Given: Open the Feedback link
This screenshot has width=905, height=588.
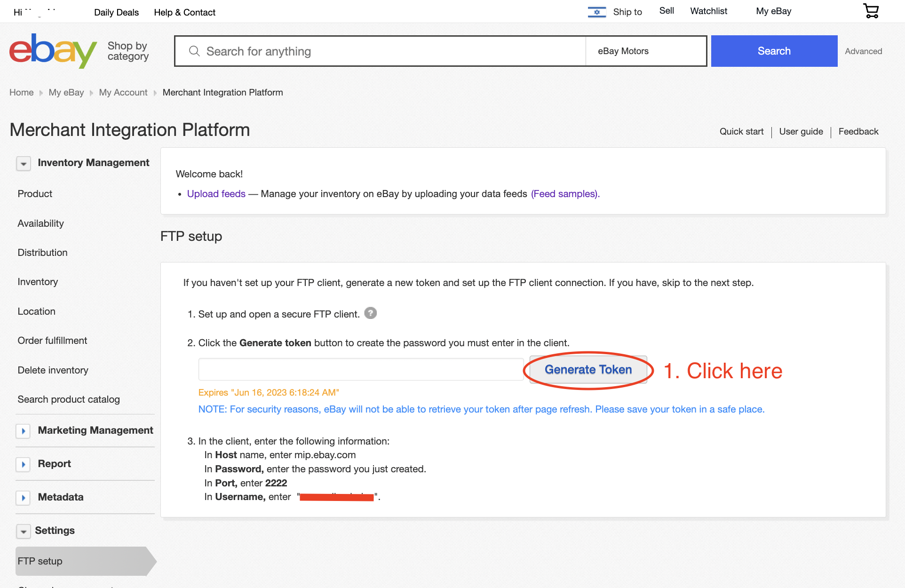Looking at the screenshot, I should point(858,132).
